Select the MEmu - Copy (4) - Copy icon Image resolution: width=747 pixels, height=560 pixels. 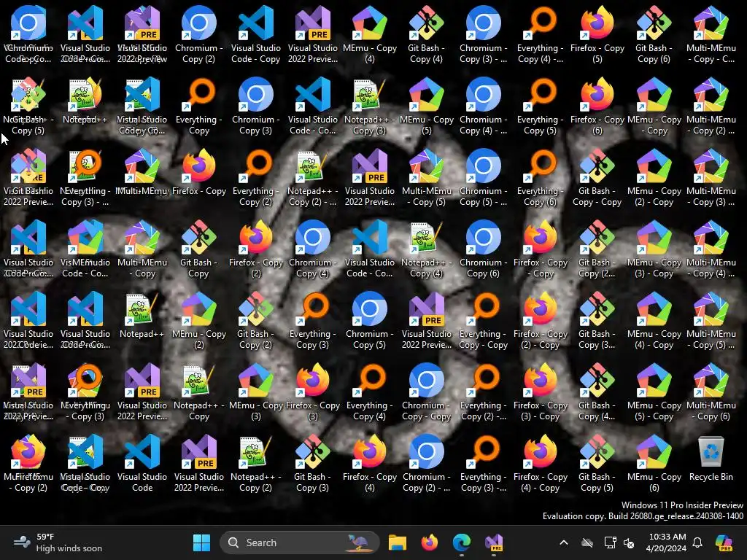pos(654,321)
